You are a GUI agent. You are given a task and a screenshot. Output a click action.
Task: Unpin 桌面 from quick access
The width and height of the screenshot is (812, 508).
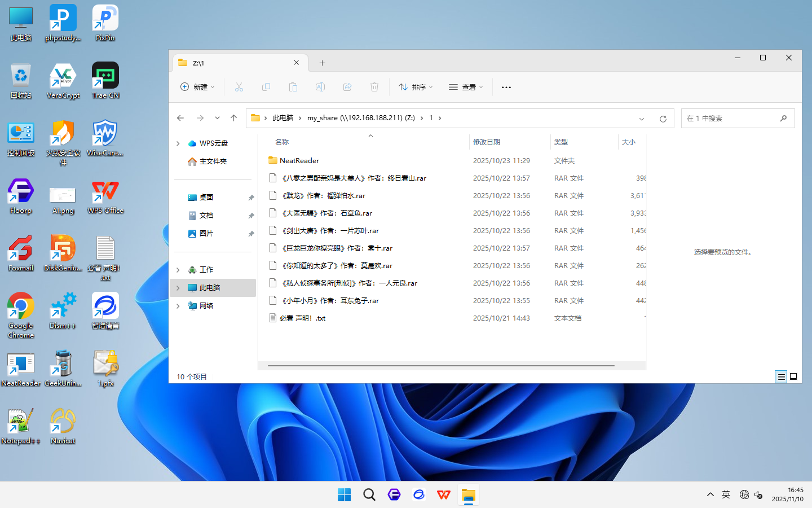point(251,198)
